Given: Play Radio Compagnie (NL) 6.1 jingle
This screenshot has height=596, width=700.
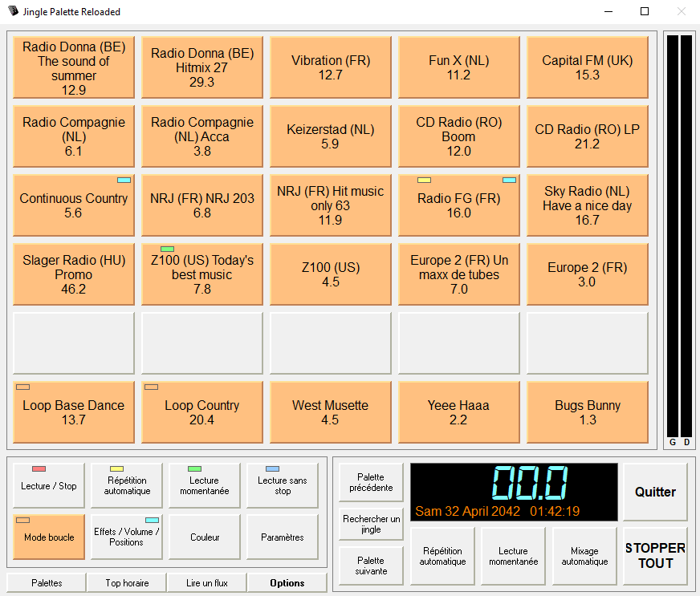Looking at the screenshot, I should [74, 136].
